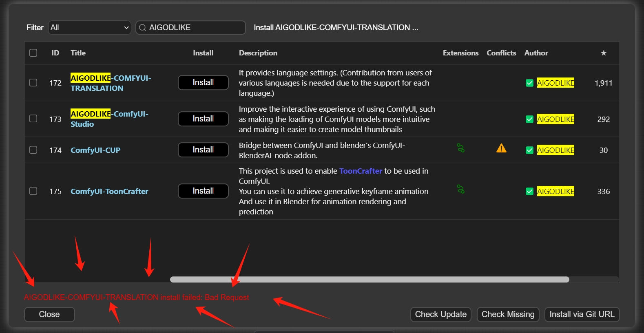Image resolution: width=644 pixels, height=333 pixels.
Task: Install ComfyUI-CUP node
Action: pos(203,150)
